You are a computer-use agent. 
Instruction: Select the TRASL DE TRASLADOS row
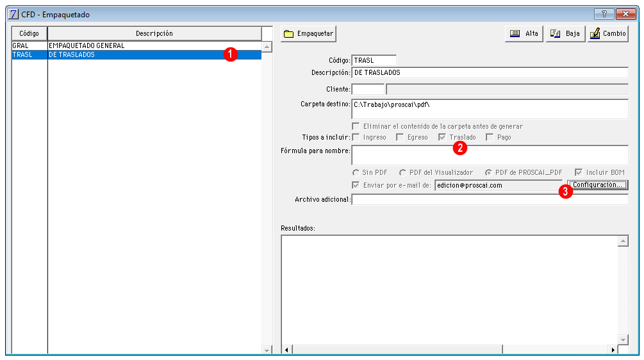[x=136, y=54]
